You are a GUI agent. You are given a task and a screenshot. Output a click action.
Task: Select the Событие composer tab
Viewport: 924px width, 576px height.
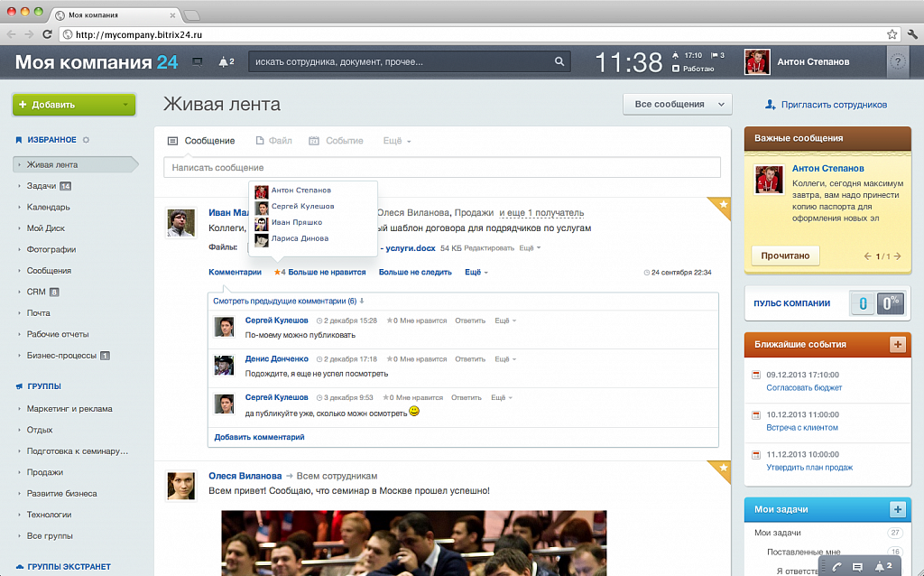(x=336, y=141)
